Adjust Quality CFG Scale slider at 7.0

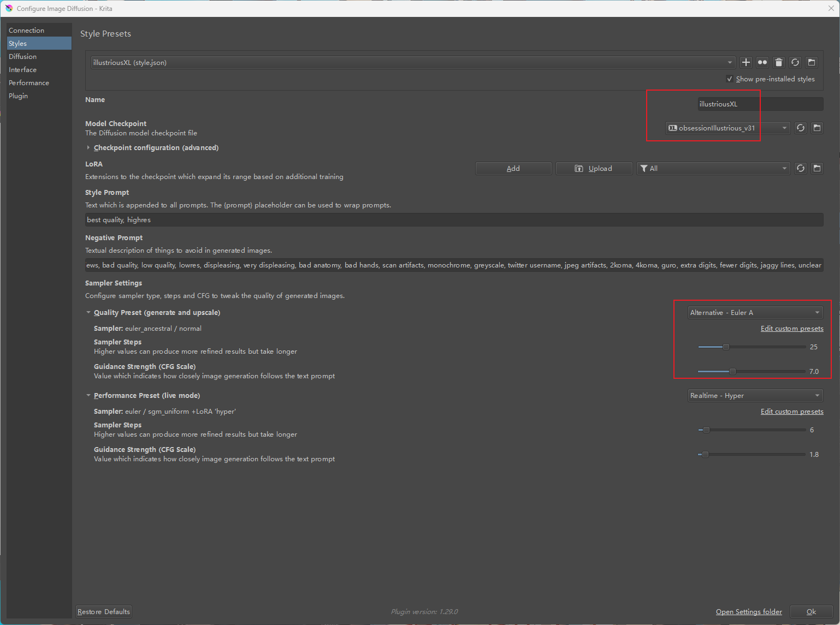752,371
